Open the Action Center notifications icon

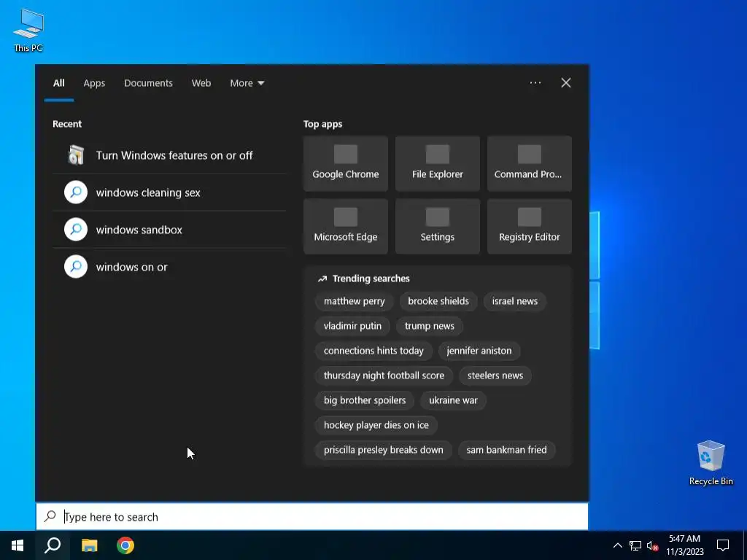click(723, 545)
